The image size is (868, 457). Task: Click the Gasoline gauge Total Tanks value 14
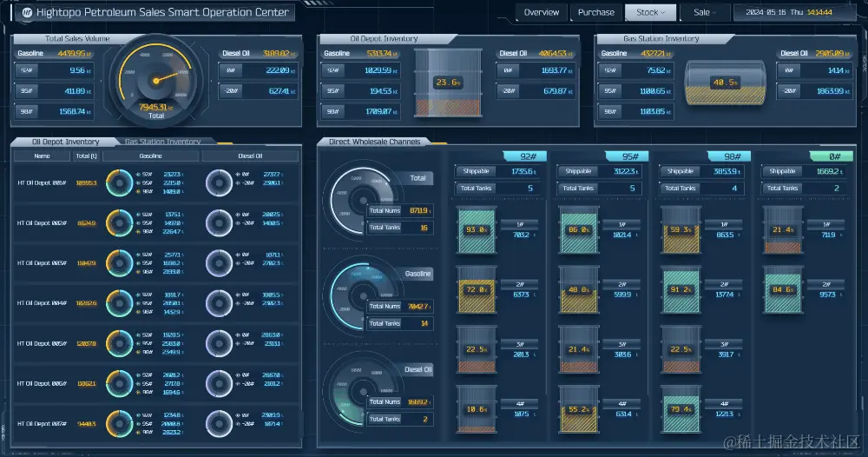[424, 323]
